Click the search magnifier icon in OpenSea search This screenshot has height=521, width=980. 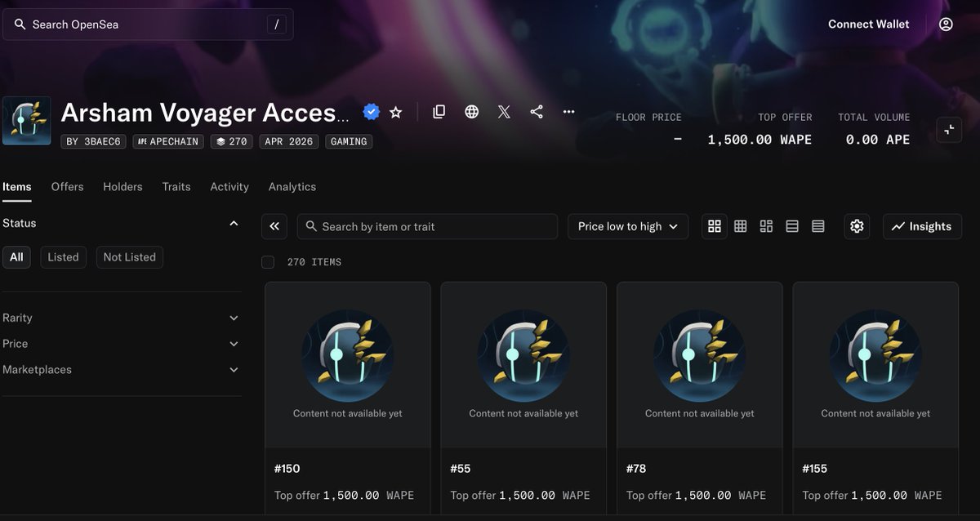pyautogui.click(x=20, y=24)
